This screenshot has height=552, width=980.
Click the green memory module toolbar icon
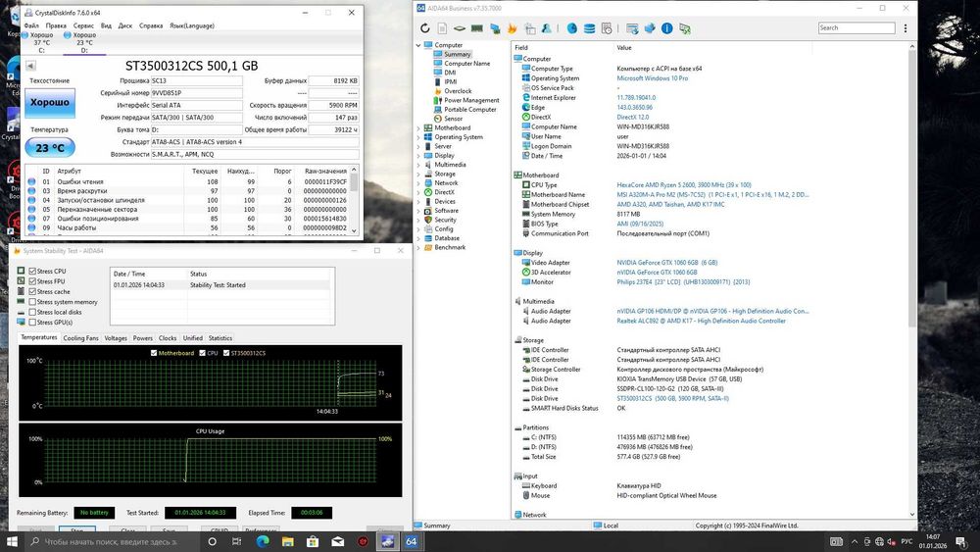point(477,28)
